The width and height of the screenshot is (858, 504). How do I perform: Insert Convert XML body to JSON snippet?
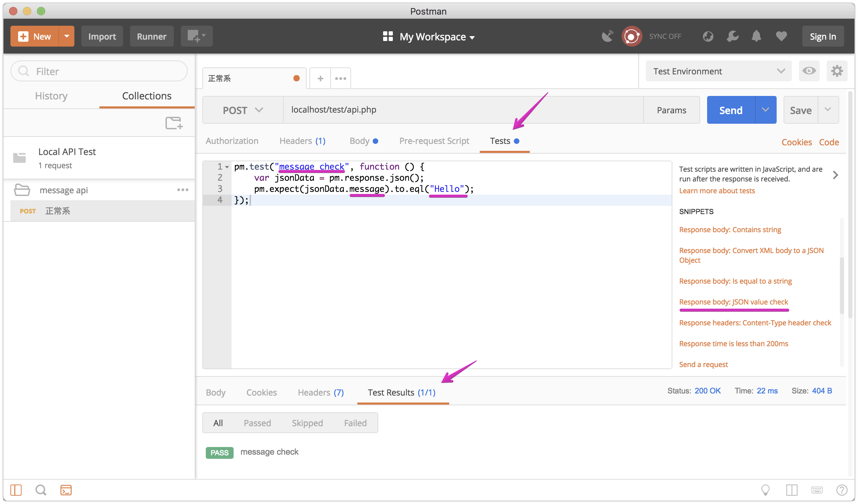coord(751,255)
